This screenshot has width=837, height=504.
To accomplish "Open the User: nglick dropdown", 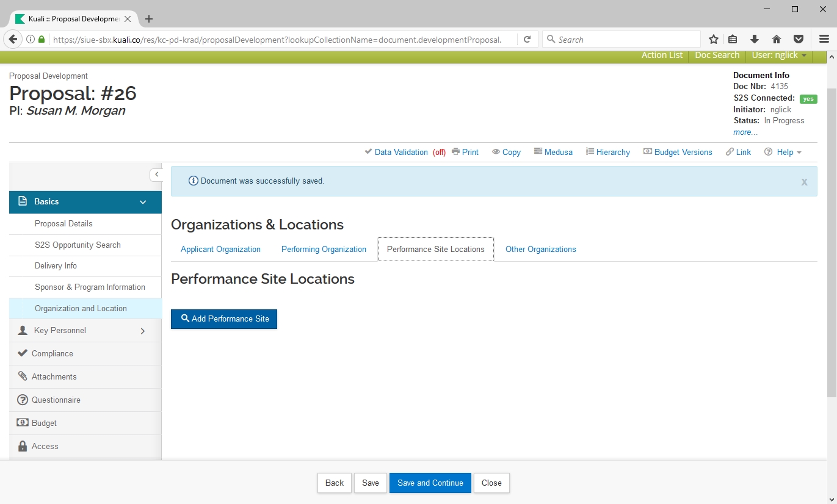I will [779, 55].
